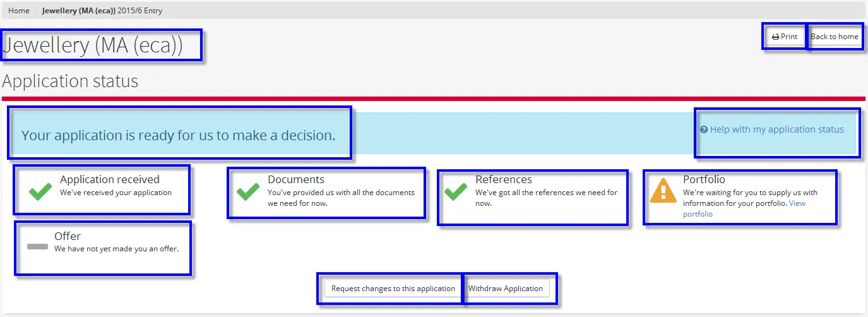Click the Application received heading

click(x=110, y=179)
